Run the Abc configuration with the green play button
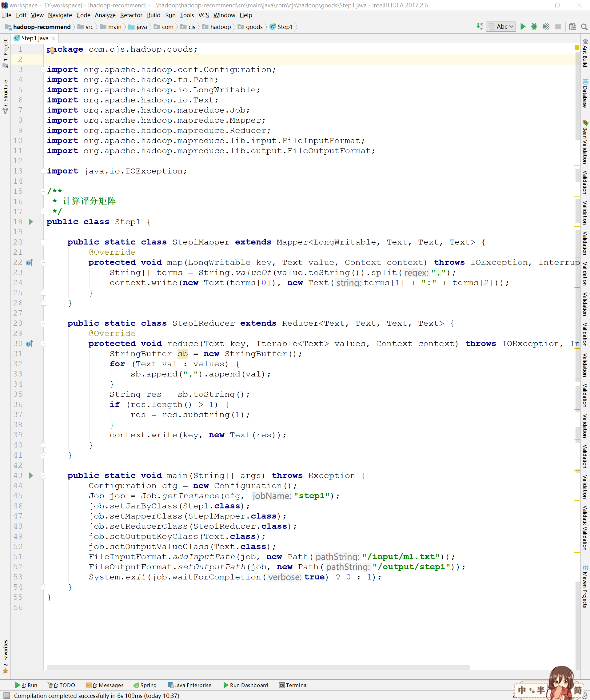Viewport: 590px width, 700px height. (523, 27)
